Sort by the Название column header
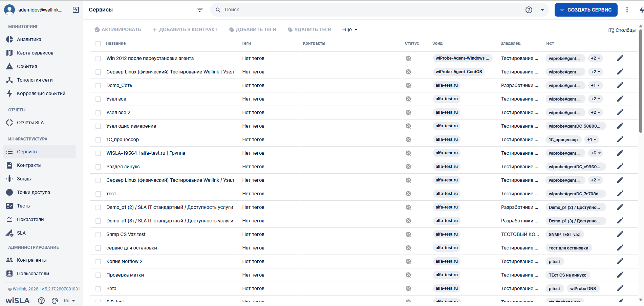 (116, 43)
